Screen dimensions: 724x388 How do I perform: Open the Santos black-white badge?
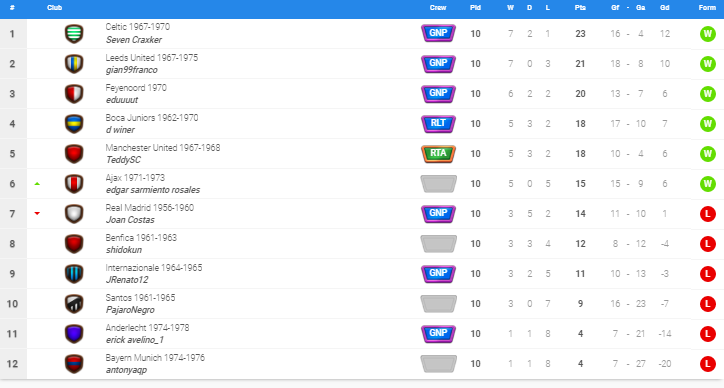click(x=74, y=304)
